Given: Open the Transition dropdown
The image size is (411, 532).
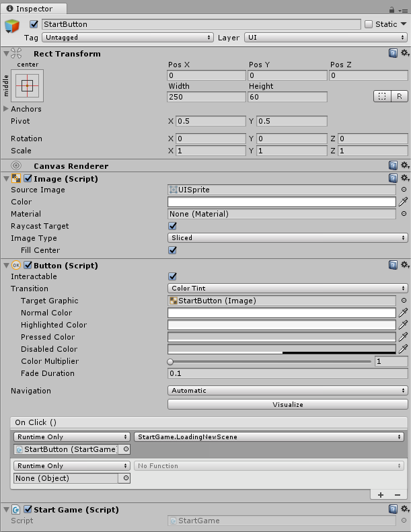Looking at the screenshot, I should (288, 289).
